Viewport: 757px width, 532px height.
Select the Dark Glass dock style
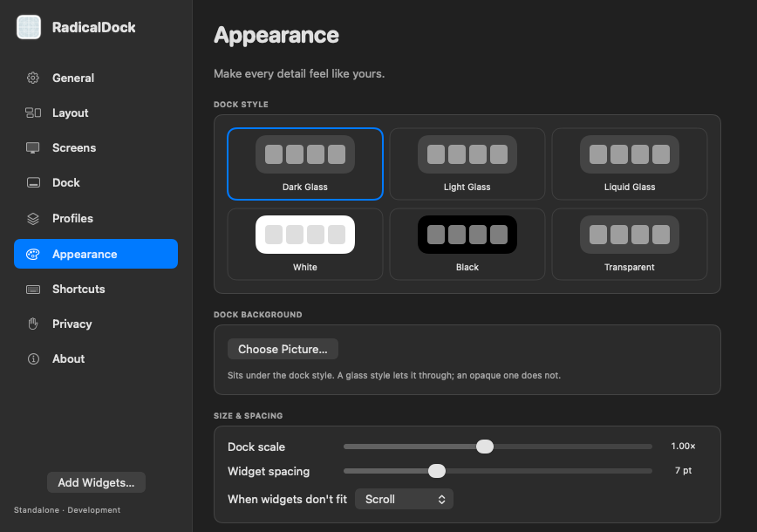305,164
